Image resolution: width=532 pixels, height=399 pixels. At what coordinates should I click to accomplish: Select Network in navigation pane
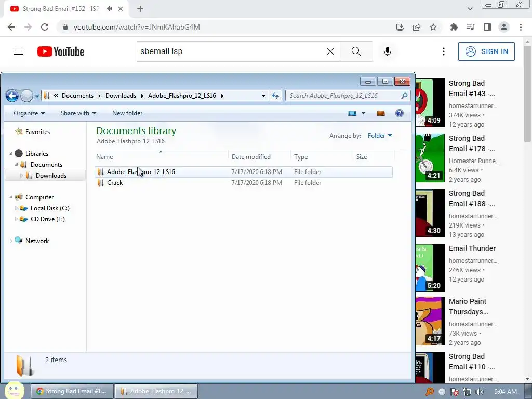[x=37, y=241]
